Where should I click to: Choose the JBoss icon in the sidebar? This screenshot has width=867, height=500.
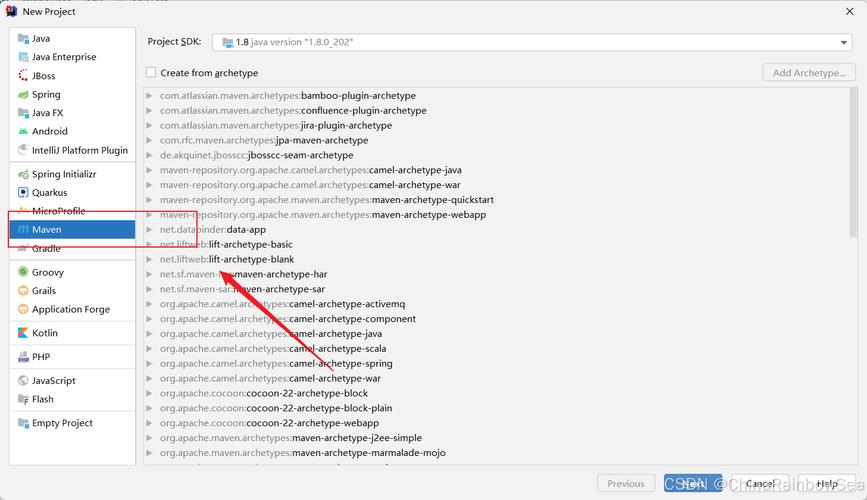point(23,76)
